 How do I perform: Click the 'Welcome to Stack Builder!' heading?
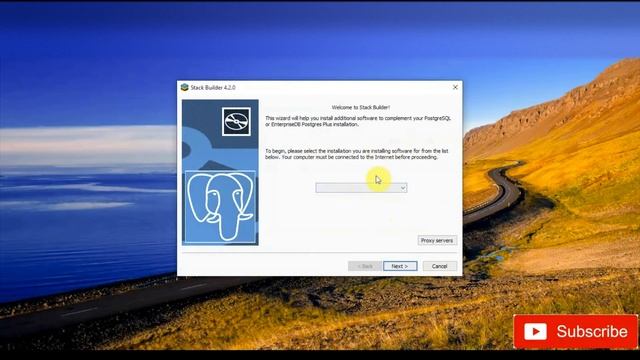pos(361,107)
